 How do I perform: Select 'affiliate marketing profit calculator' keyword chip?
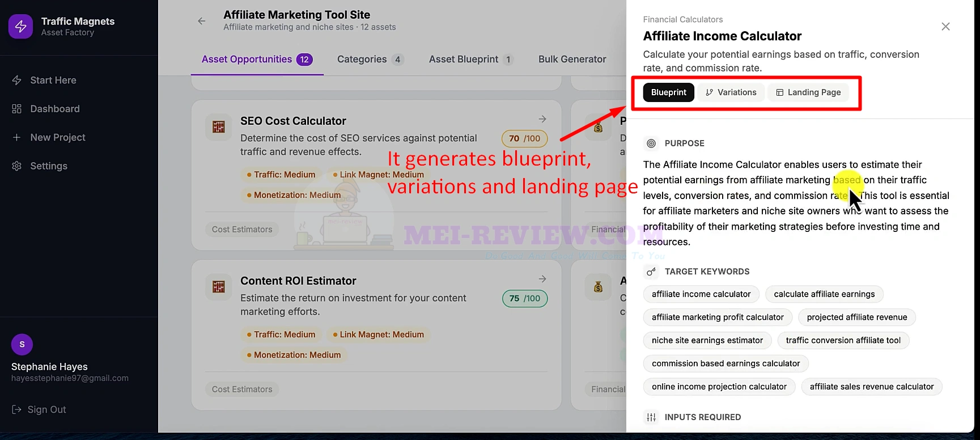718,318
